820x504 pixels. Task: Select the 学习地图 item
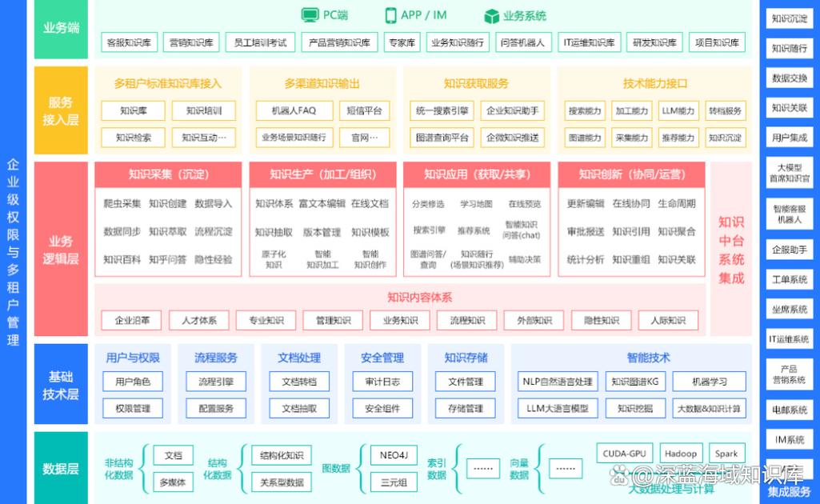tap(476, 204)
